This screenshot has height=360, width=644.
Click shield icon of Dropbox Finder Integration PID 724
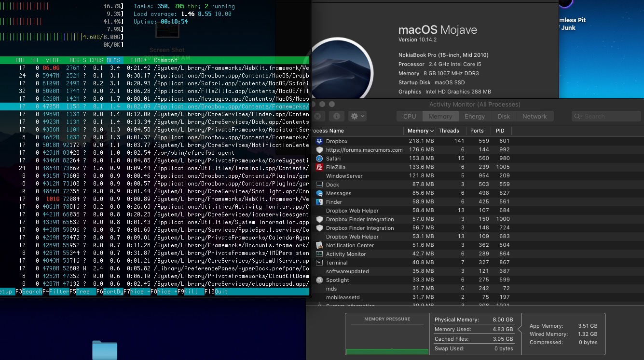tap(319, 228)
